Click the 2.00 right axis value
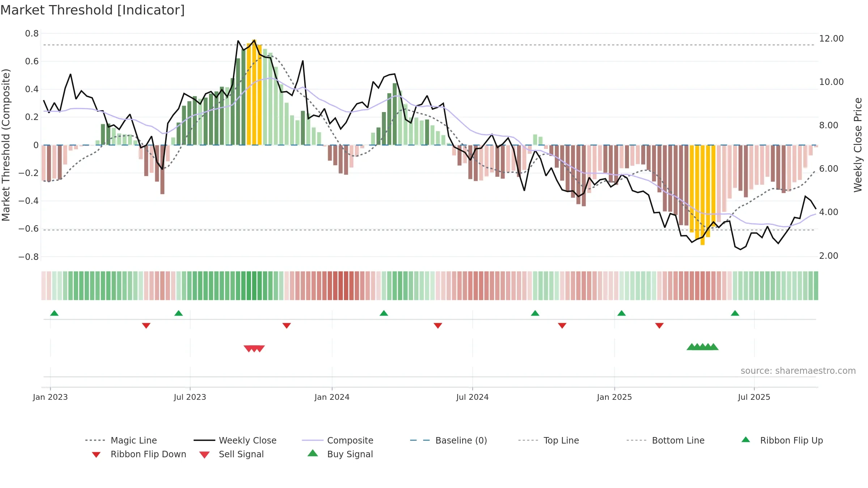Screen dimensions: 868x488 tap(829, 256)
